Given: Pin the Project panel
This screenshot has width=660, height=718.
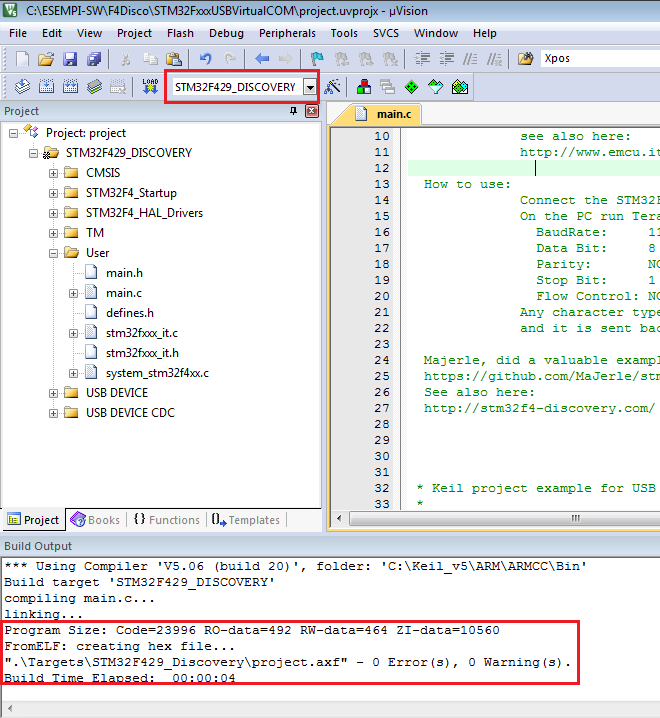Looking at the screenshot, I should (294, 111).
